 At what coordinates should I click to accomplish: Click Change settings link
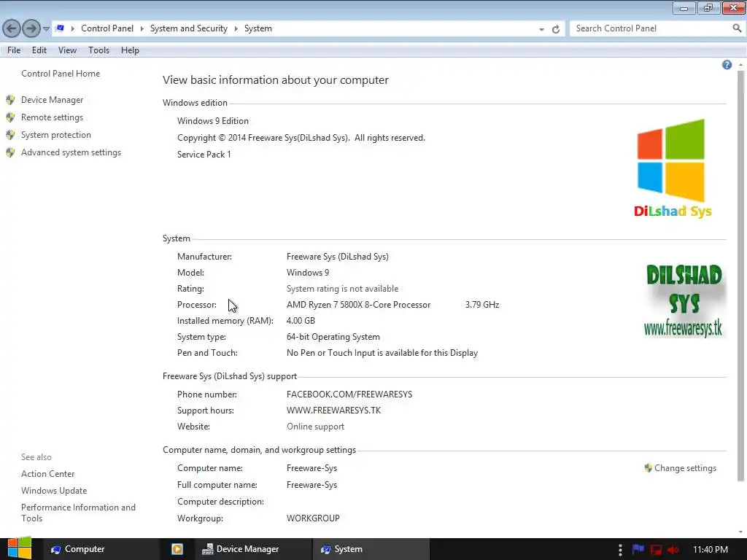click(685, 468)
